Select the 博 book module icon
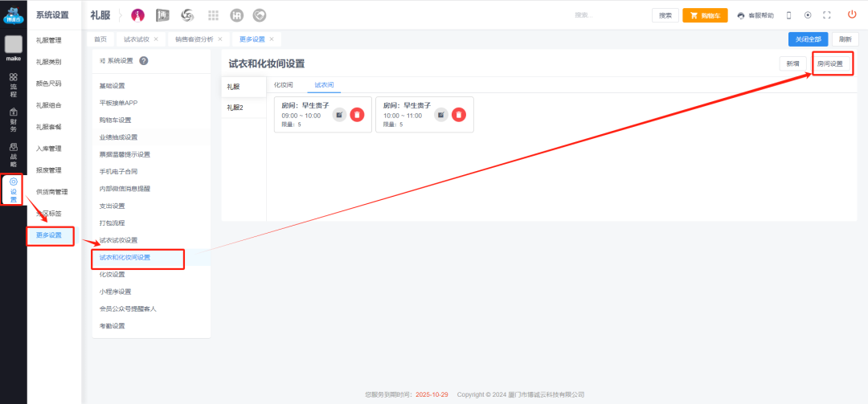 [162, 15]
